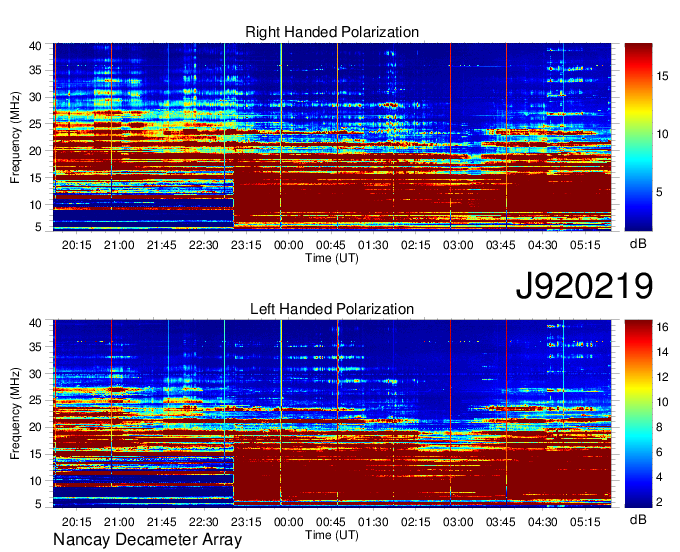Click the 00:45 time tick of right-handed plot

(x=330, y=245)
